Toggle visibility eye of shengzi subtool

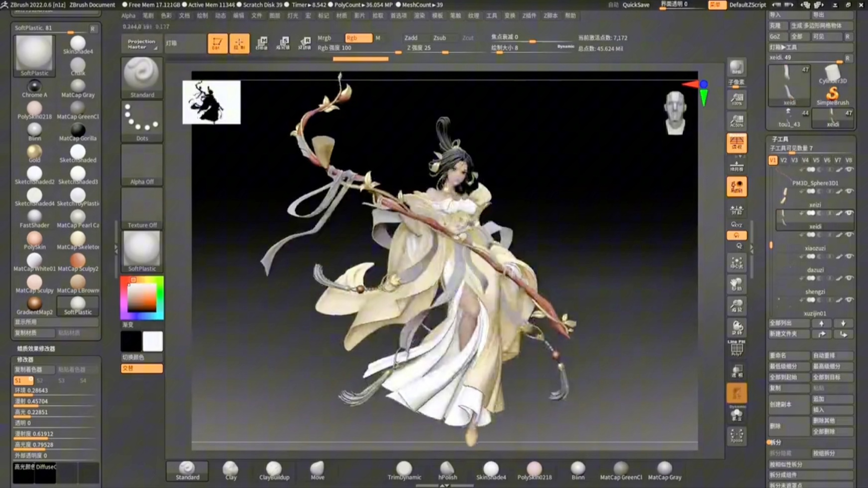(x=849, y=278)
